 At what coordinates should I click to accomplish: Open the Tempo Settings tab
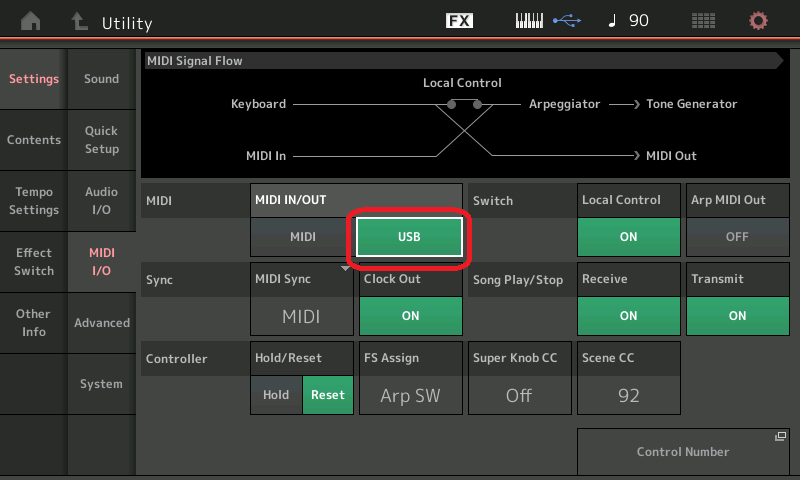[34, 201]
